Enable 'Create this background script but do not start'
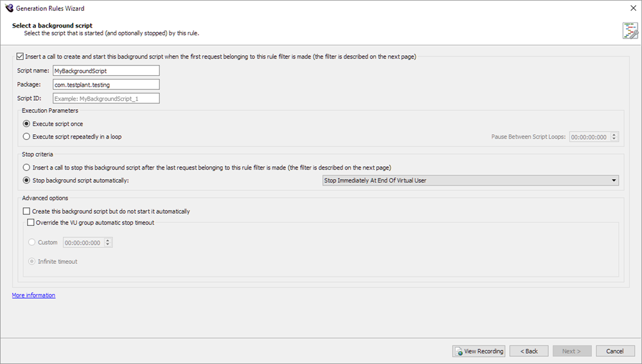 [26, 211]
